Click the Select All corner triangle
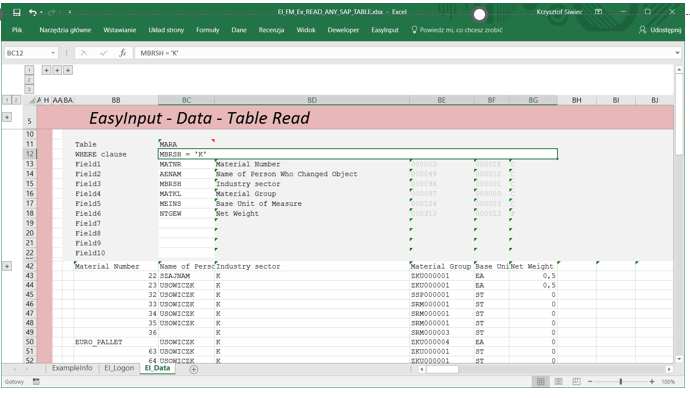The width and height of the screenshot is (690, 398). tap(31, 101)
